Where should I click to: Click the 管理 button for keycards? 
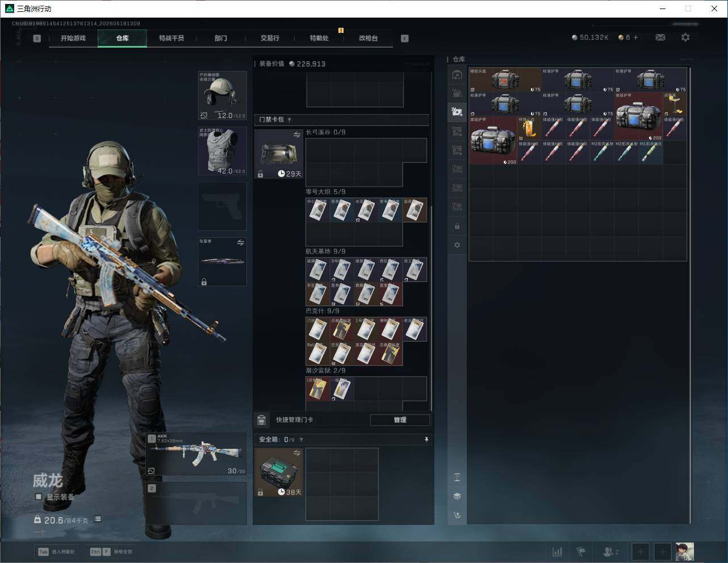400,420
